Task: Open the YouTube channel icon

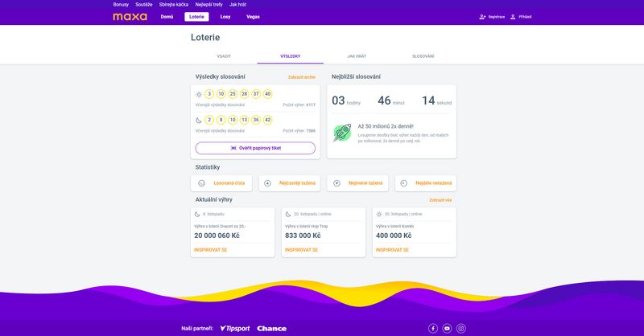Action: point(447,328)
